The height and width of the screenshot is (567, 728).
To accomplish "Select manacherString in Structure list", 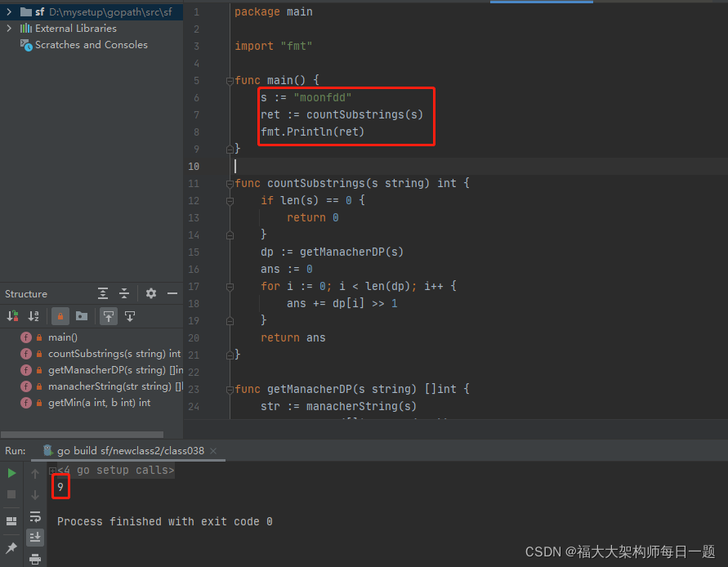I will pyautogui.click(x=115, y=386).
